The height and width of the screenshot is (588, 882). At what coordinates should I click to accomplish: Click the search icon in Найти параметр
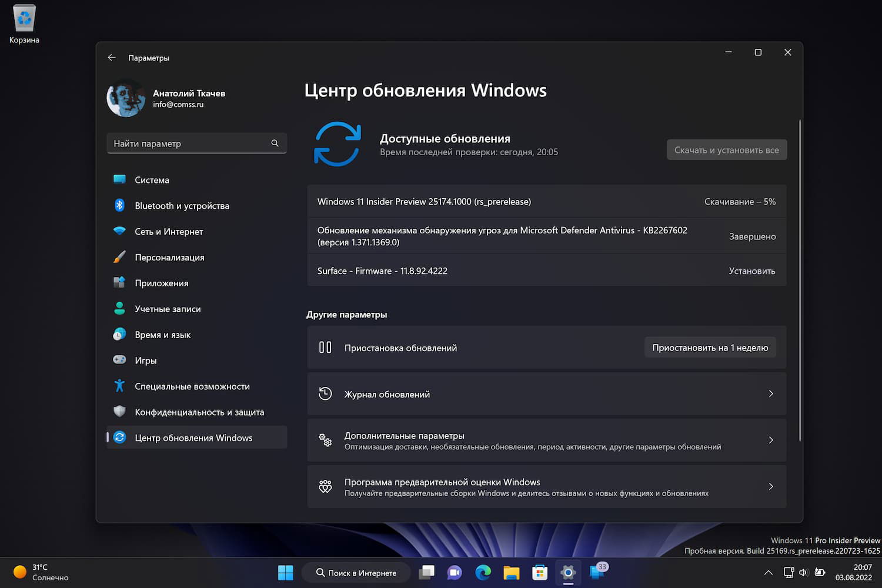(275, 143)
